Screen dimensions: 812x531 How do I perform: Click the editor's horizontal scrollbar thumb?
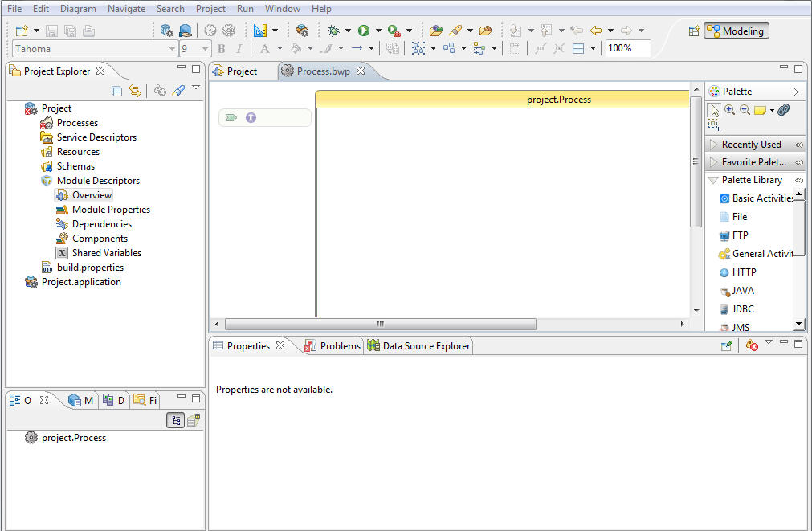click(380, 325)
